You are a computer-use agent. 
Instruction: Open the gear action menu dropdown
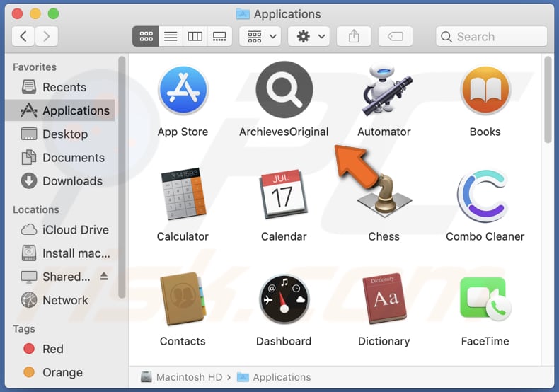point(309,36)
